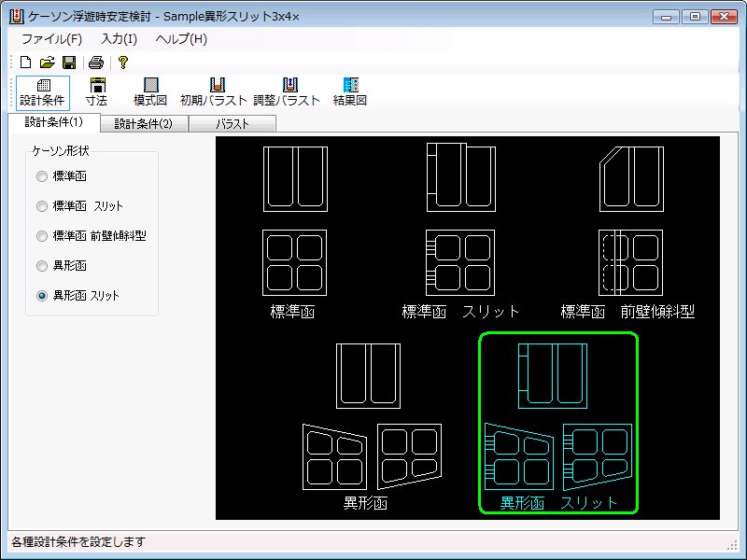Click the New file icon
This screenshot has width=747, height=560.
[x=25, y=63]
